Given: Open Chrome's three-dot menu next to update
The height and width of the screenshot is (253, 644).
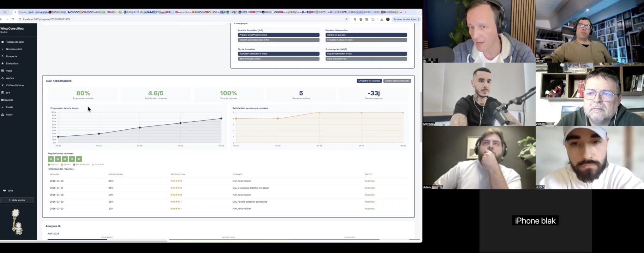Looking at the screenshot, I should pos(419,19).
